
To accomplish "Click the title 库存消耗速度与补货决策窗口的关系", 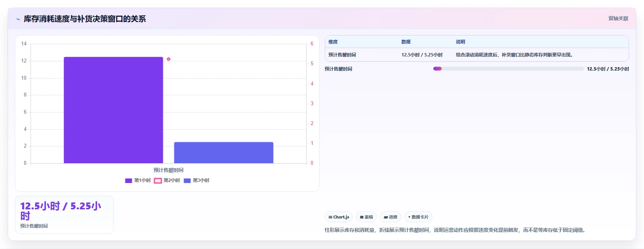I will coord(85,19).
